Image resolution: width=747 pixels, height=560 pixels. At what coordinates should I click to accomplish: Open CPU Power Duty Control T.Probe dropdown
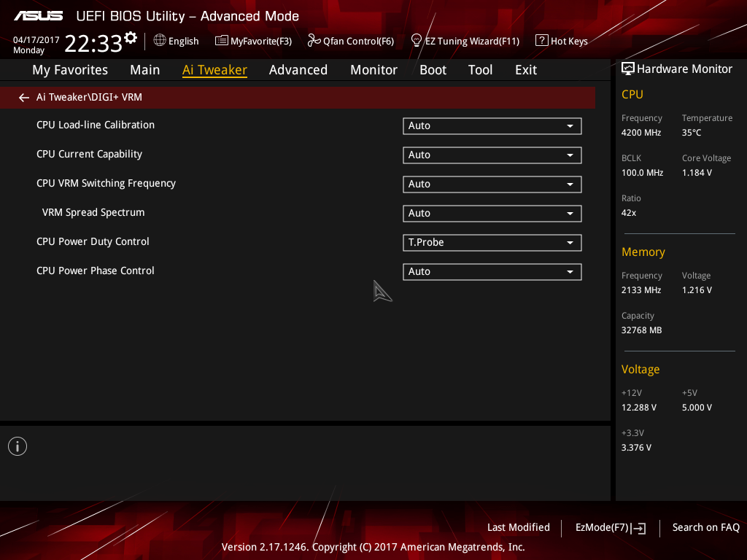(x=492, y=243)
